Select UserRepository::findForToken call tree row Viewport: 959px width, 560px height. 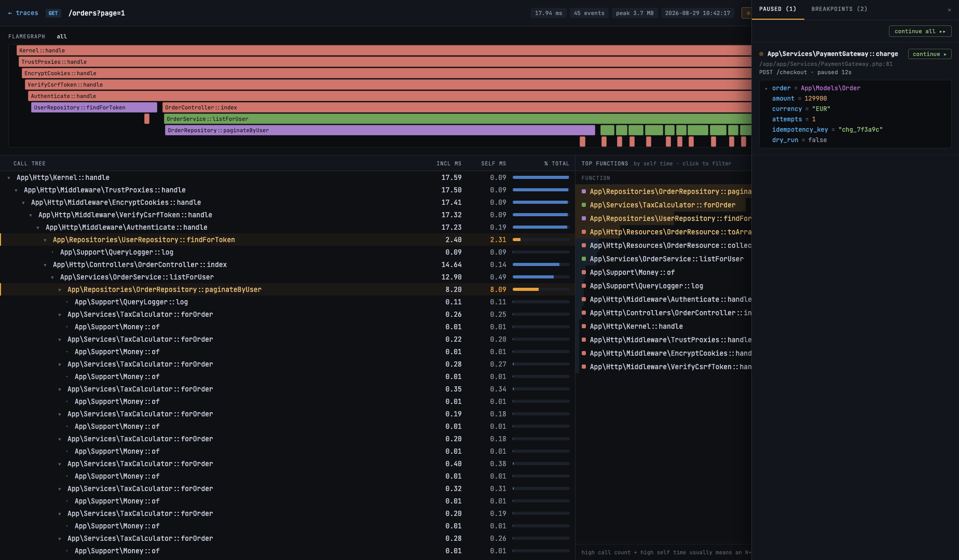287,240
